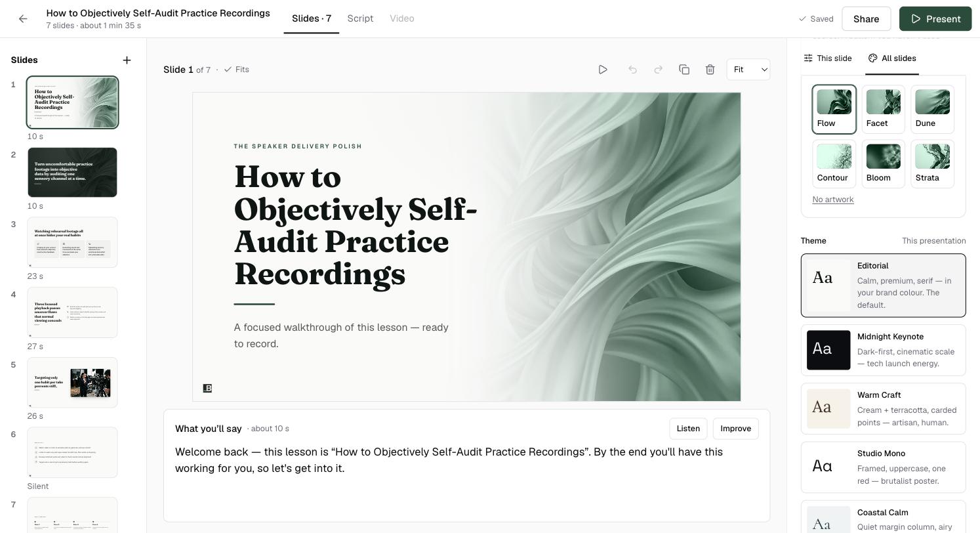Open slide 2 dark thumbnail
This screenshot has width=980, height=533.
coord(72,172)
